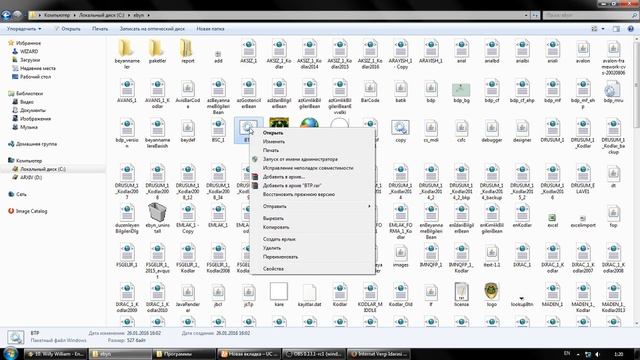Viewport: 640px width, 360px height.
Task: Choose Копировать in the context menu
Action: pyautogui.click(x=276, y=227)
